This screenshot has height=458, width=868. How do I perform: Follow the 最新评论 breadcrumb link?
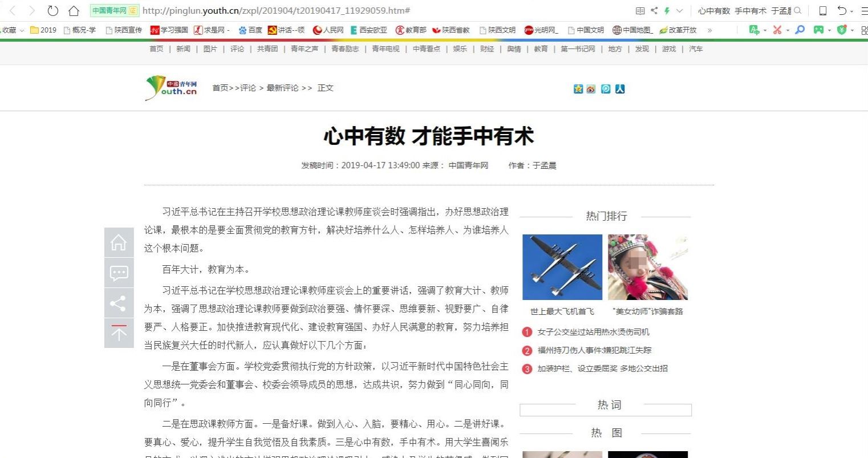282,88
